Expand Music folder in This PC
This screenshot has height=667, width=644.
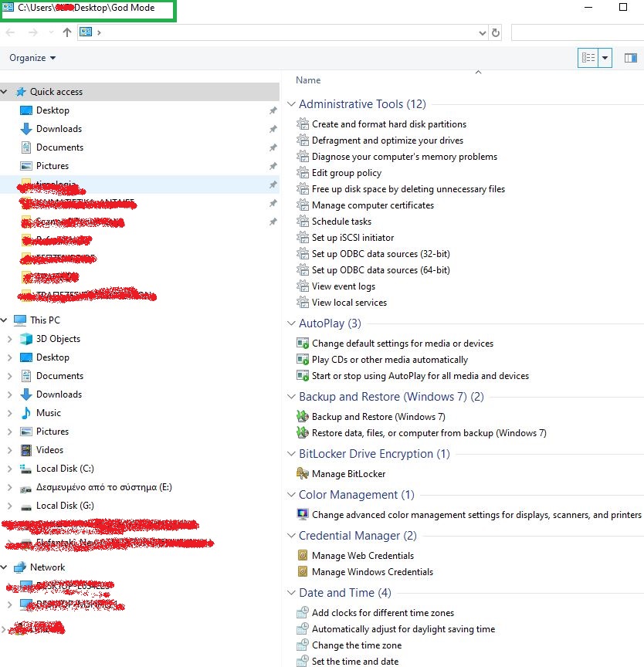coord(10,412)
